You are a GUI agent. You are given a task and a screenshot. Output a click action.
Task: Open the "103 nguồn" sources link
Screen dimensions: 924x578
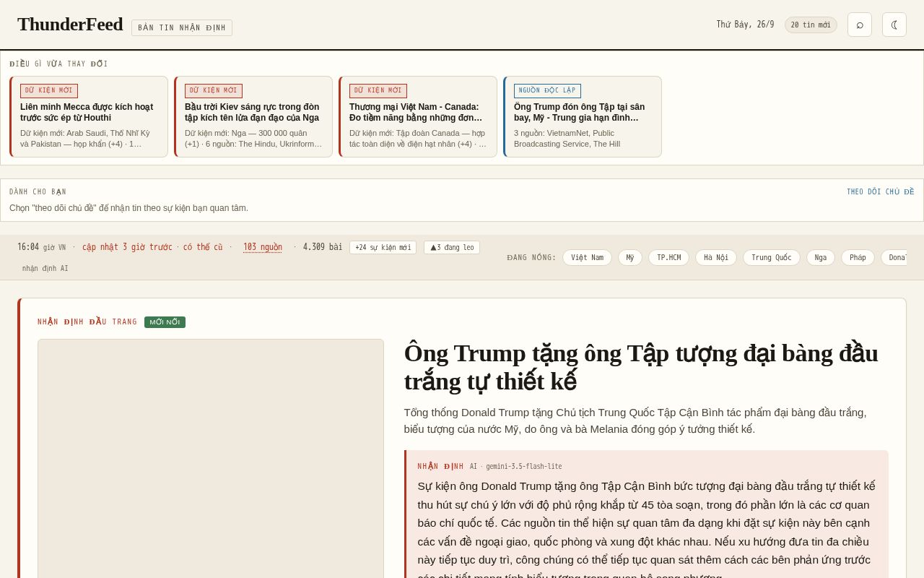[263, 247]
